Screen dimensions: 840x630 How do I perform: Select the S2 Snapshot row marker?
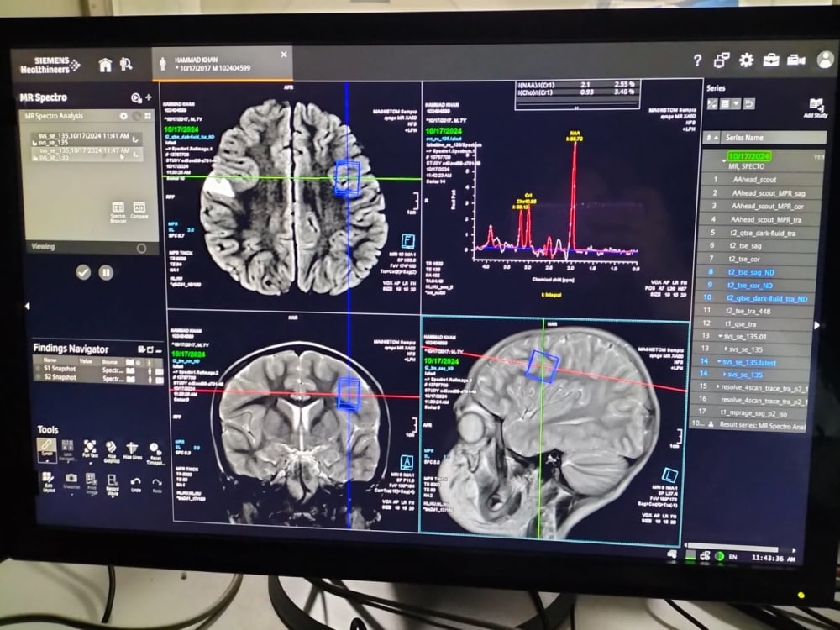coord(38,377)
